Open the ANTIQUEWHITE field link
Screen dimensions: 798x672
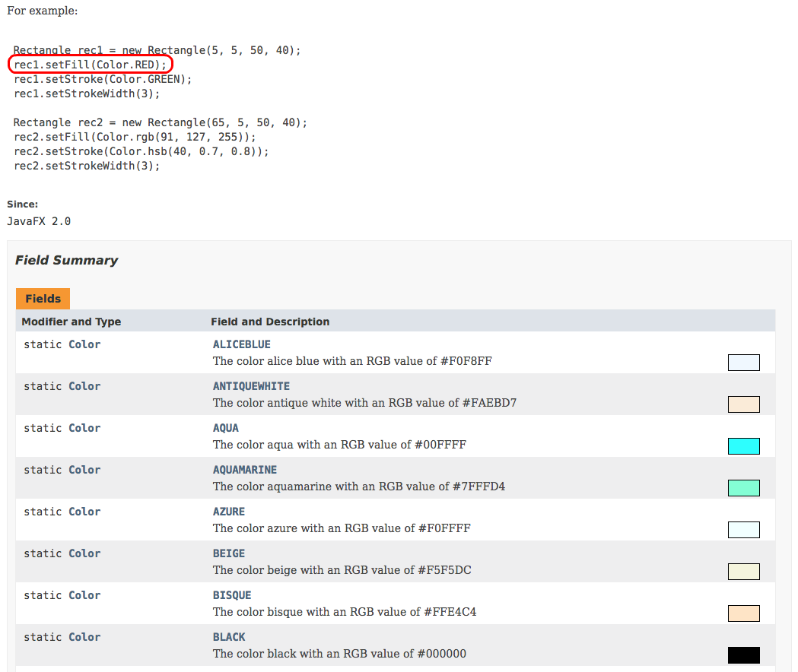(251, 386)
